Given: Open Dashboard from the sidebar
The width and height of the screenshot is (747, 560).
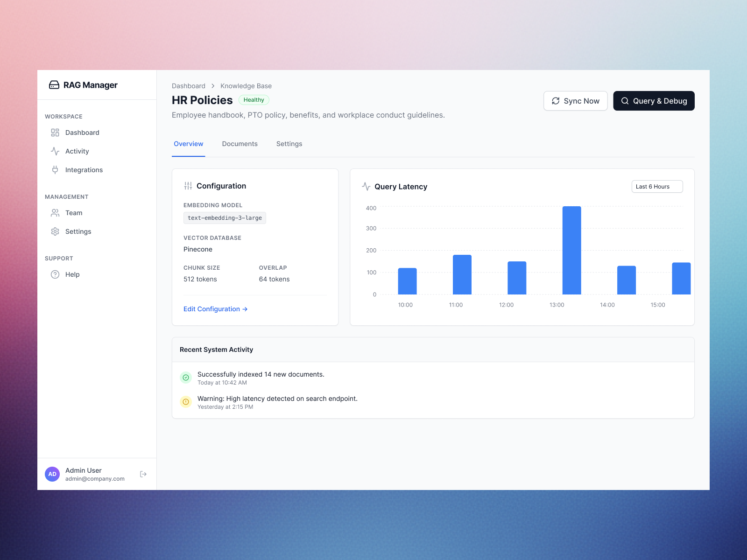Looking at the screenshot, I should (97, 133).
